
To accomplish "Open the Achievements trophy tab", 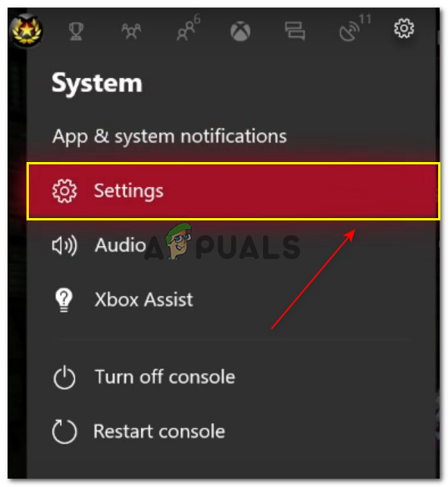I will (x=76, y=31).
